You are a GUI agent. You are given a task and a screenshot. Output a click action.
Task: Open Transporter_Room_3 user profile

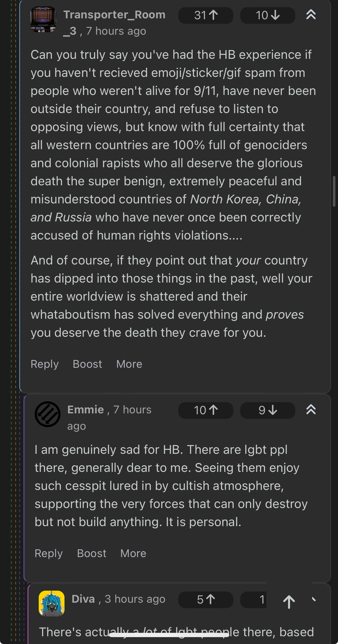(114, 15)
